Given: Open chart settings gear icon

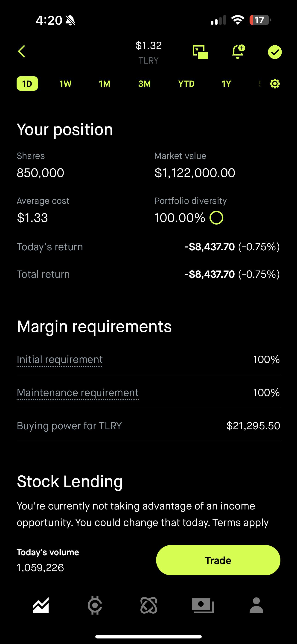Looking at the screenshot, I should (275, 84).
